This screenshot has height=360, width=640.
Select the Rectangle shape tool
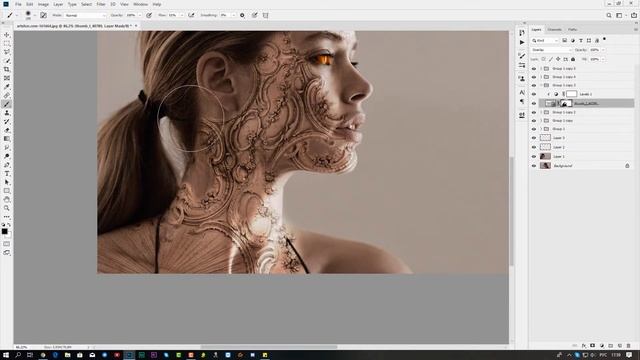(7, 191)
